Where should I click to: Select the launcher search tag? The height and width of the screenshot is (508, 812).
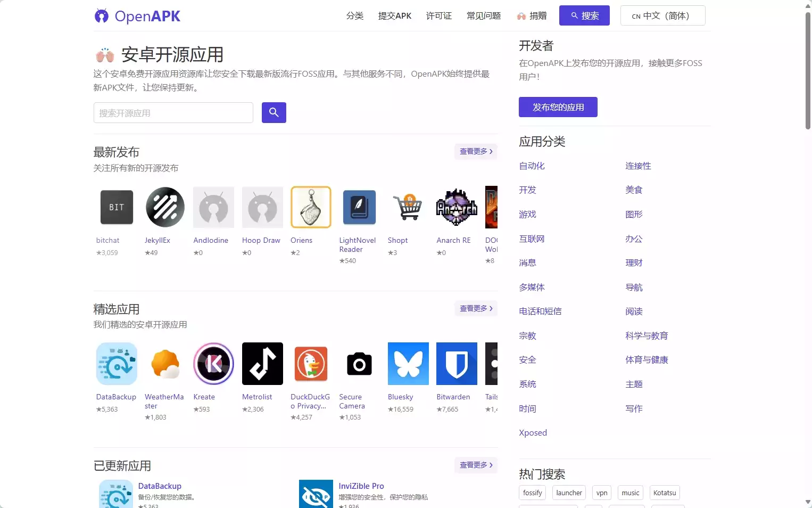pyautogui.click(x=569, y=493)
